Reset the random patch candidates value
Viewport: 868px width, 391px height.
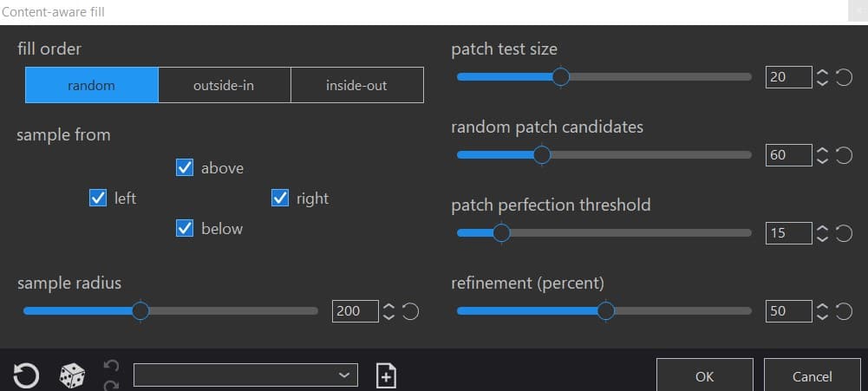coord(843,156)
